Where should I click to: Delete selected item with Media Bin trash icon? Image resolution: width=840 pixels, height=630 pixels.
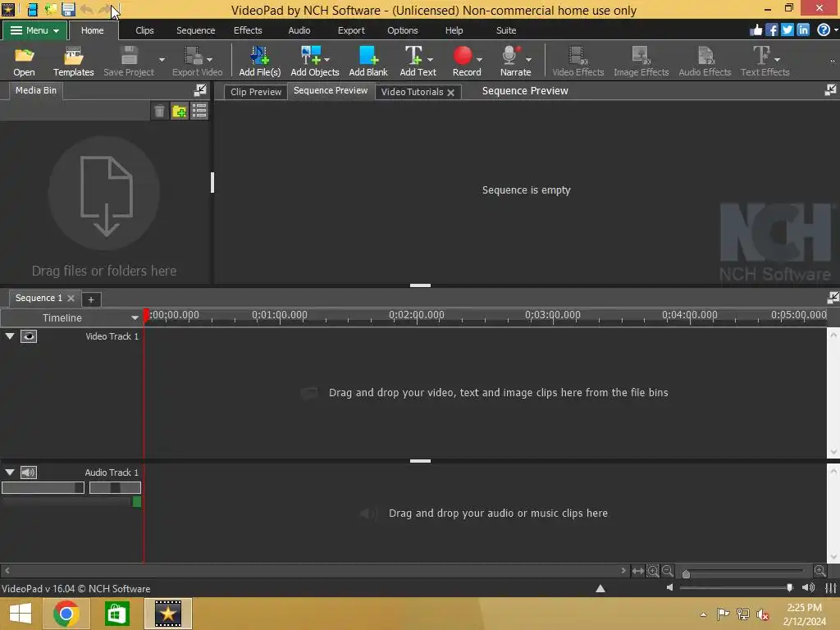coord(159,112)
